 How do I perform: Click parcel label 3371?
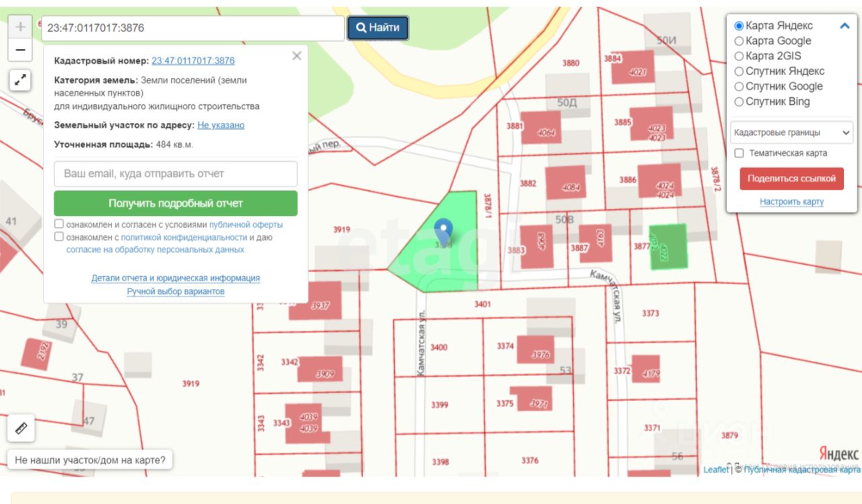coord(652,428)
